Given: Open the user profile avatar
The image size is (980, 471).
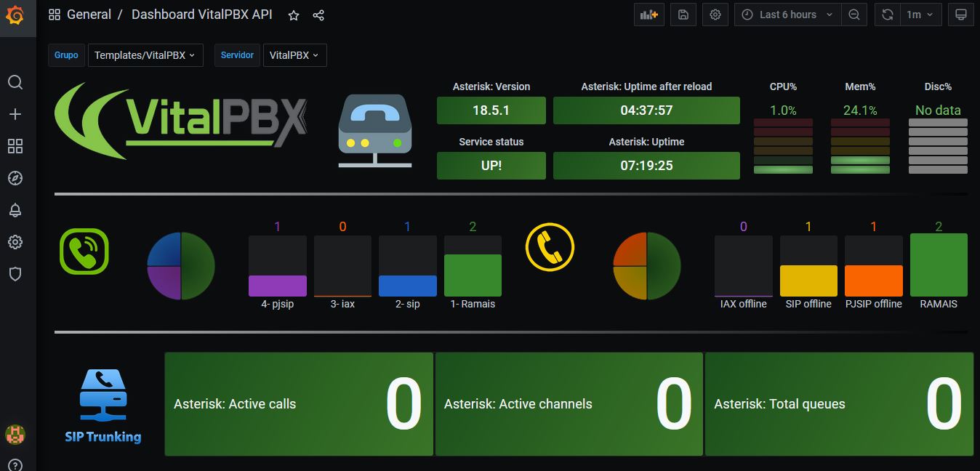Looking at the screenshot, I should 15,435.
